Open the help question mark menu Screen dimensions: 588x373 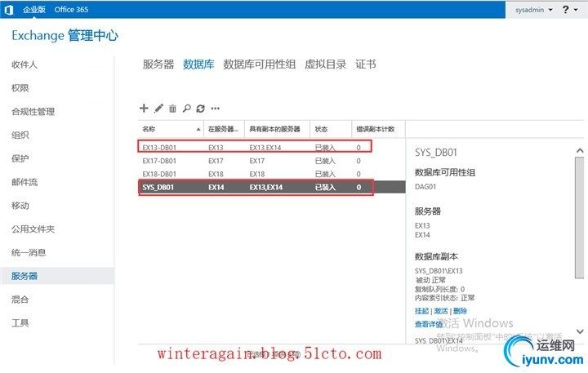570,9
